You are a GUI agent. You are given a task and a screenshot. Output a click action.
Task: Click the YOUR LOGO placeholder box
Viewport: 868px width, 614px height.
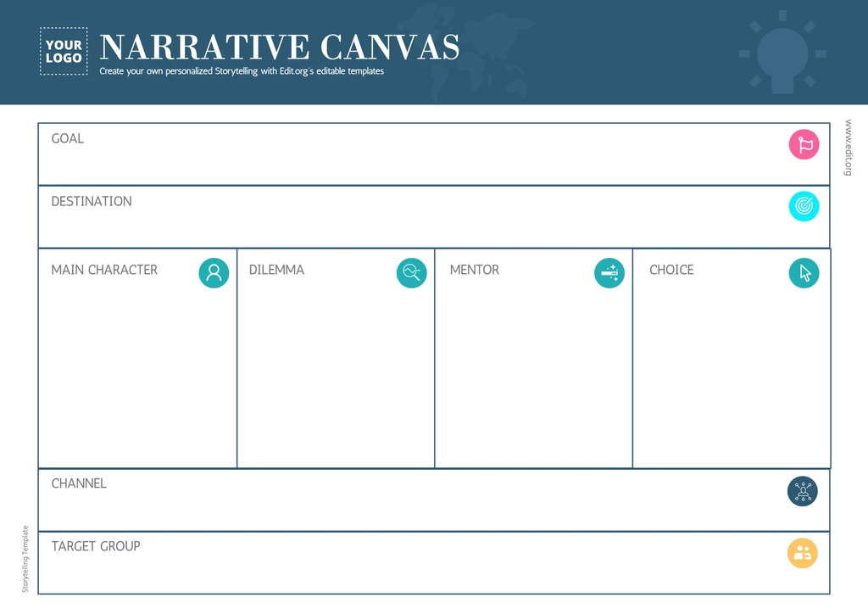point(64,52)
